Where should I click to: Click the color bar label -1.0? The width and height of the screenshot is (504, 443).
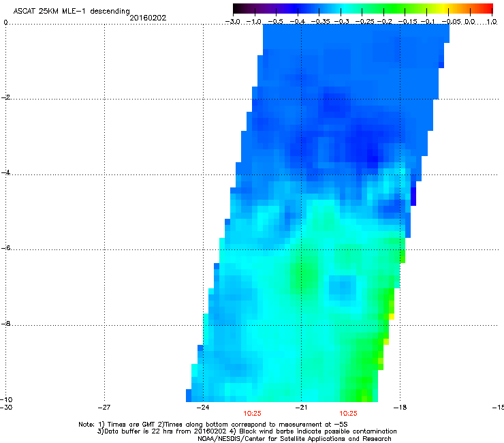(254, 22)
